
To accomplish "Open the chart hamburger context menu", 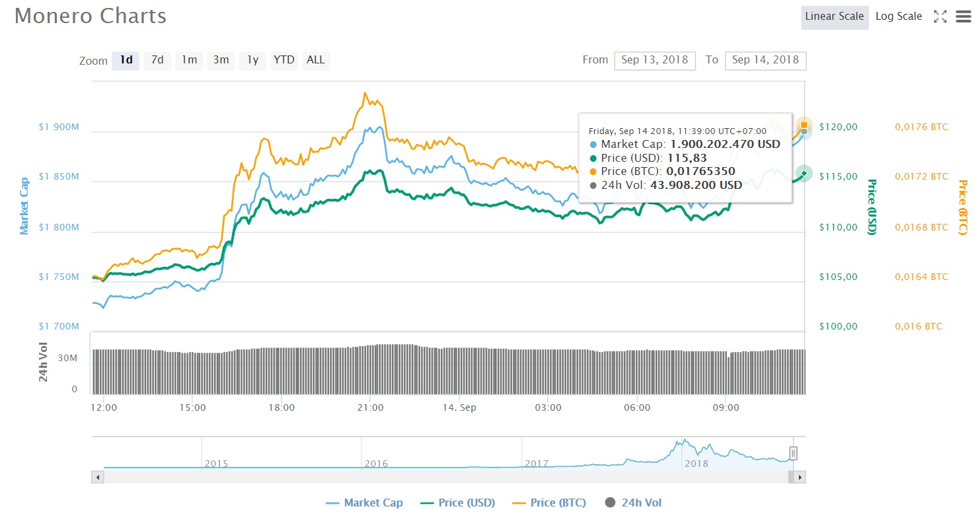I will (x=963, y=17).
